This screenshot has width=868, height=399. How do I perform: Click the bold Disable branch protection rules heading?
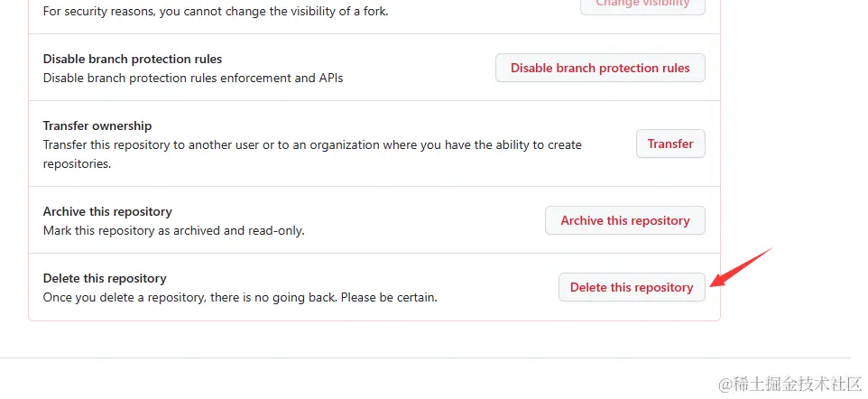click(133, 59)
